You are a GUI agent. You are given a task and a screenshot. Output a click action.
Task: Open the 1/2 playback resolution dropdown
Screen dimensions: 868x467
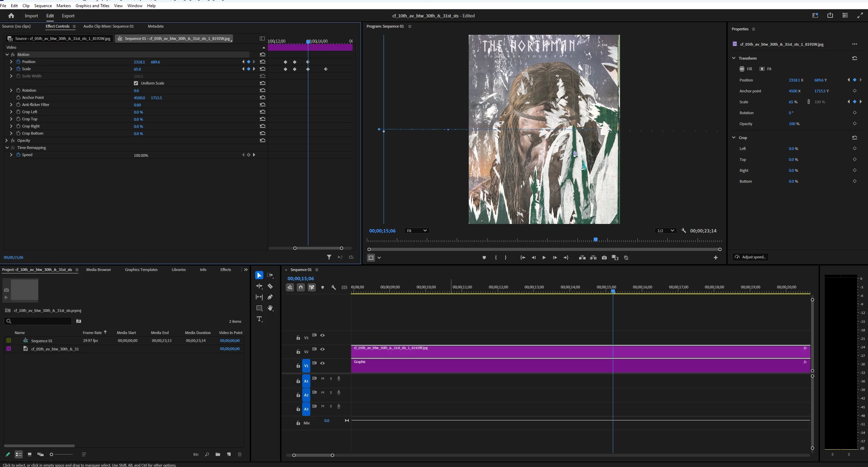coord(665,231)
